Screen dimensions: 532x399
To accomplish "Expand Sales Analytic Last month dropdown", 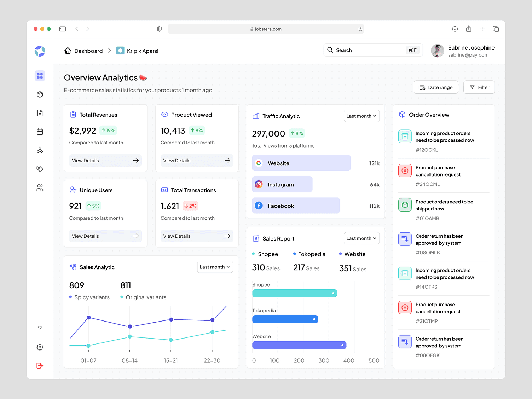I will tap(215, 267).
